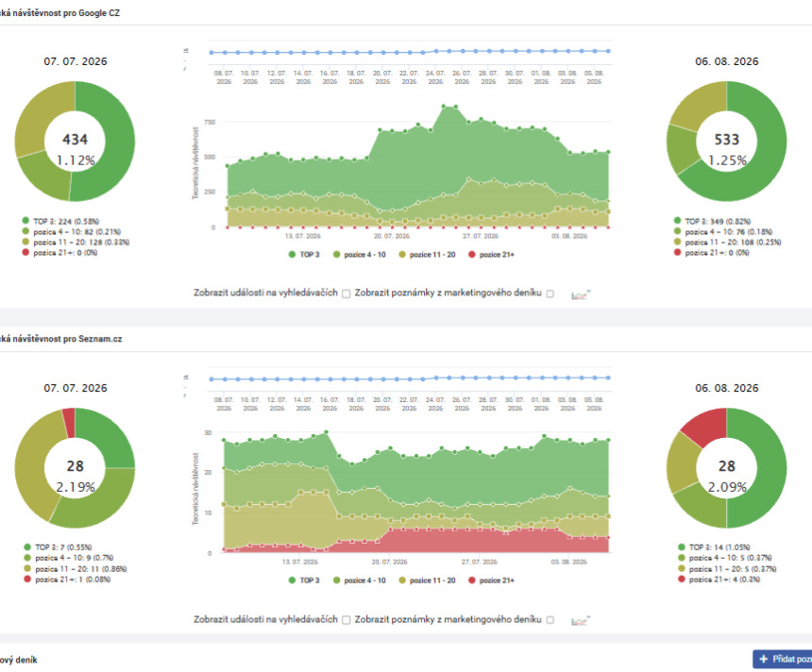Toggle pozice 11 - 20 series in Google CZ chart legend

tap(427, 254)
